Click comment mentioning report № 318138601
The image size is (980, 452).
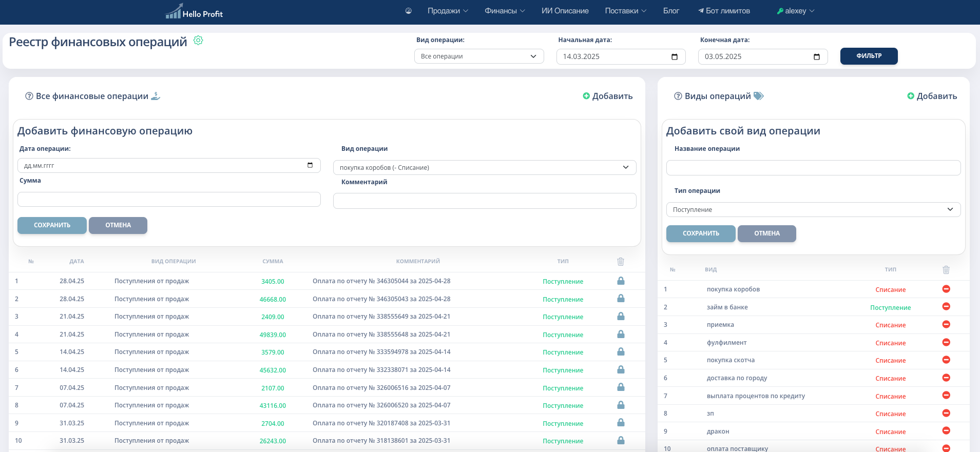[381, 441]
